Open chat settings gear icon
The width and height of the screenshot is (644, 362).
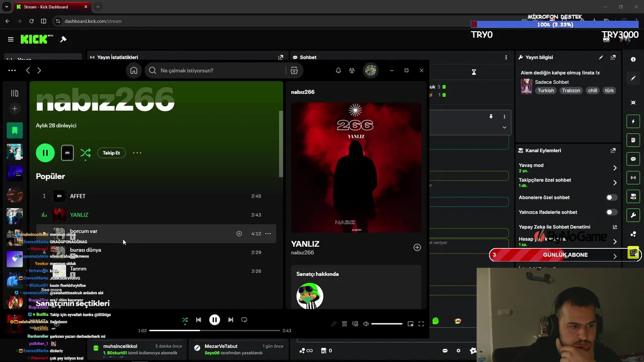[x=458, y=350]
